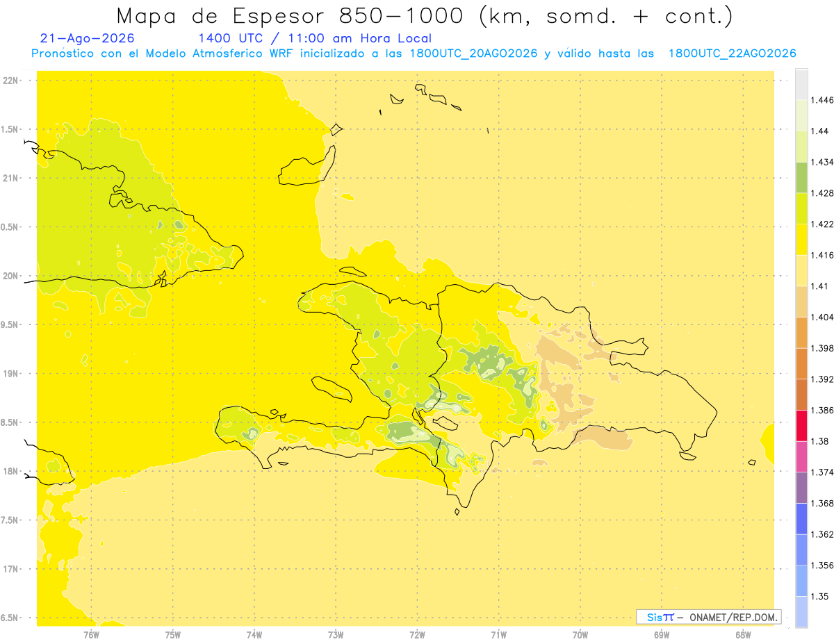Click the orange legend swatch between 1.398 and 1.404
The height and width of the screenshot is (644, 834).
coord(801,332)
